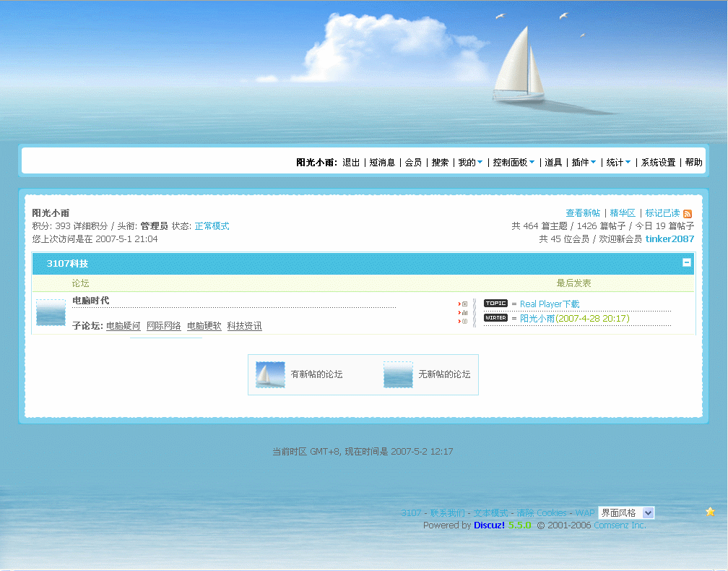Click the 3107科技 category title
The height and width of the screenshot is (571, 728).
(x=67, y=263)
